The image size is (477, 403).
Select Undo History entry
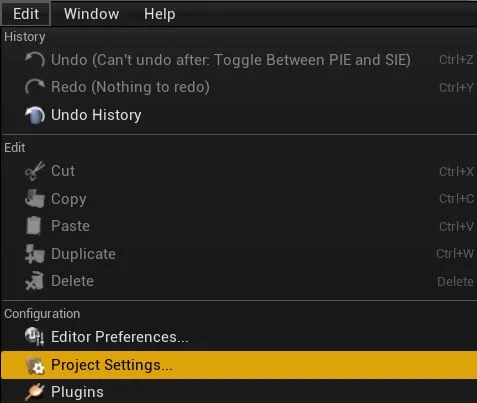point(239,115)
